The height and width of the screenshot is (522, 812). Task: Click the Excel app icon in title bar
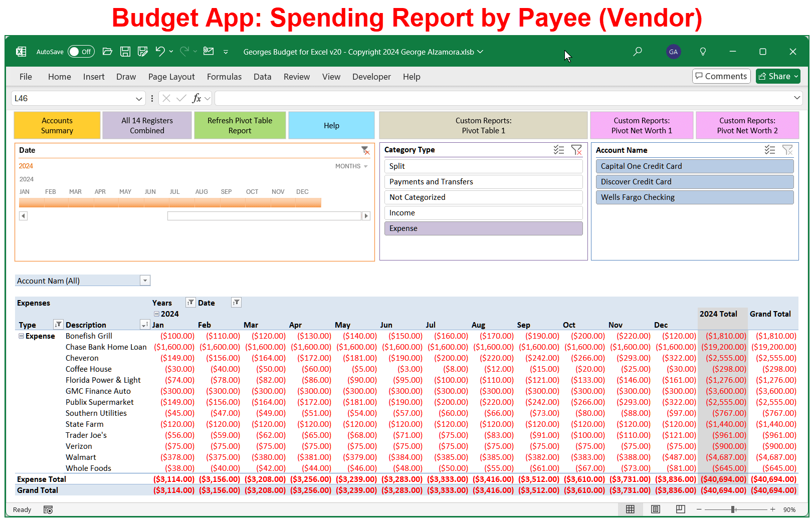[21, 52]
